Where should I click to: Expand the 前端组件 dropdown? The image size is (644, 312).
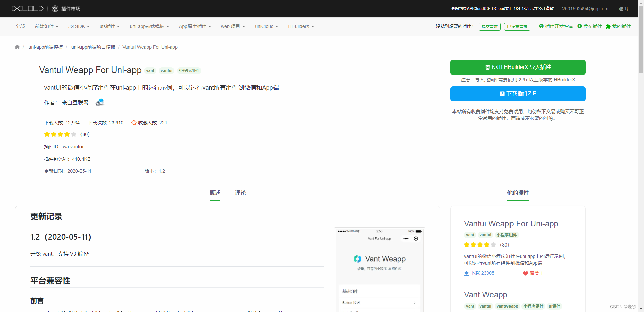[x=46, y=26]
